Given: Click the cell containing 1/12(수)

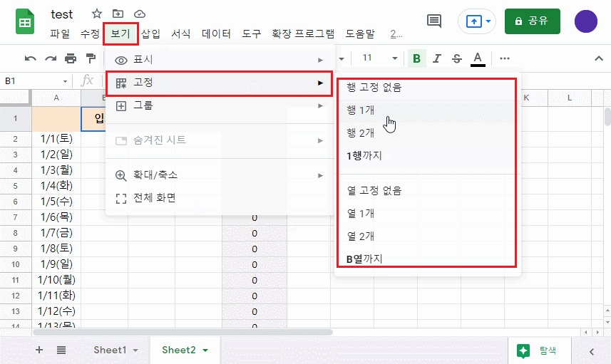Looking at the screenshot, I should click(x=56, y=311).
